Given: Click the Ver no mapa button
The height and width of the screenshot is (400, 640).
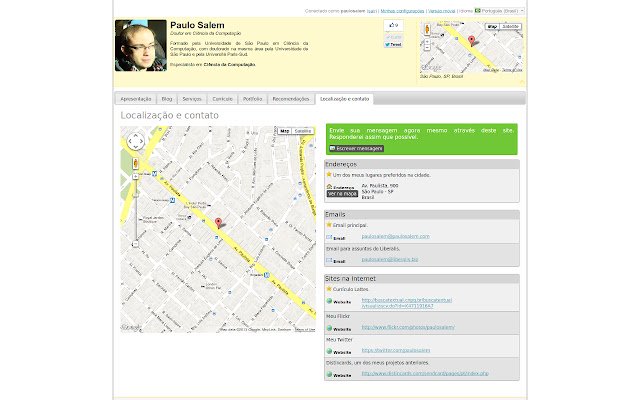Looking at the screenshot, I should tap(342, 193).
